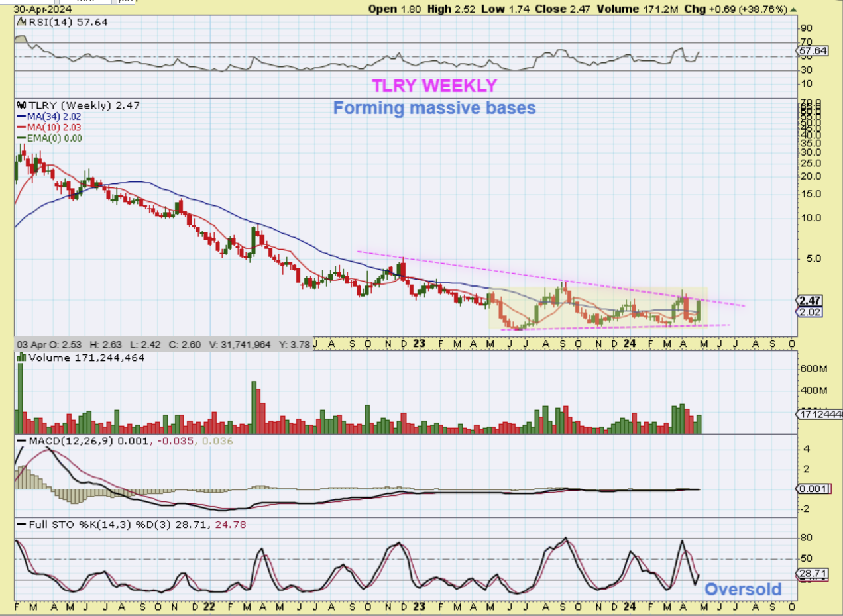Screen dimensions: 843x616
Task: Click the 24 year marker under price panel
Action: coord(630,344)
